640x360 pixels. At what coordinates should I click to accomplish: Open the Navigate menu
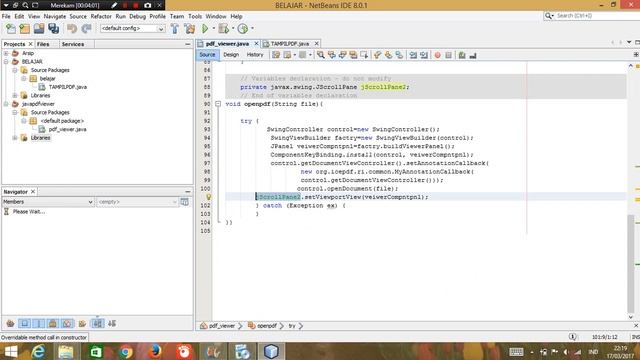coord(55,16)
